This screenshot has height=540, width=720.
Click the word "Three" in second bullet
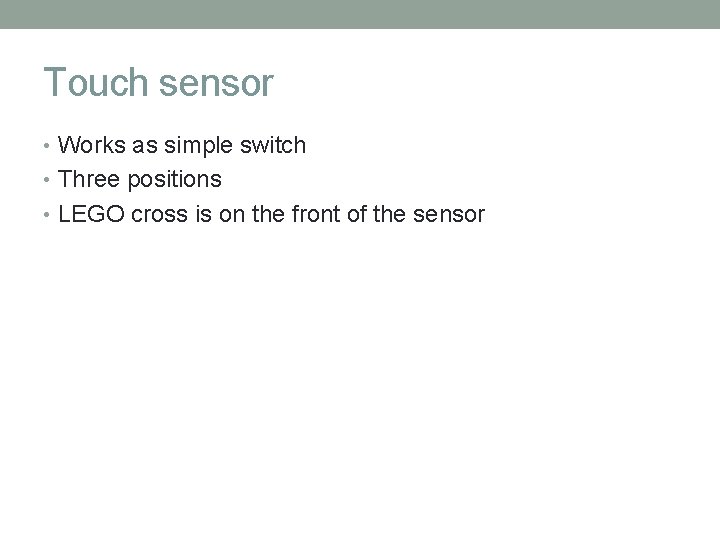coord(88,180)
